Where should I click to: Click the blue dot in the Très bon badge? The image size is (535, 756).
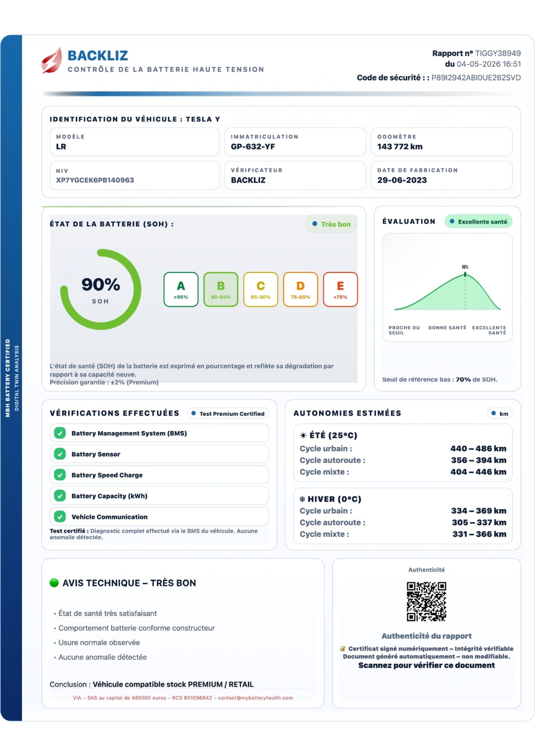(315, 224)
